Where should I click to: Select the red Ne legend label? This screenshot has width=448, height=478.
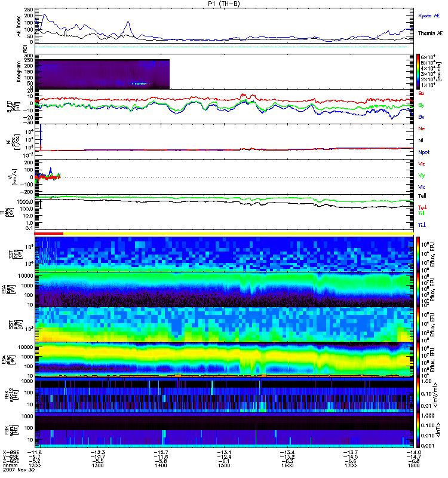(422, 128)
